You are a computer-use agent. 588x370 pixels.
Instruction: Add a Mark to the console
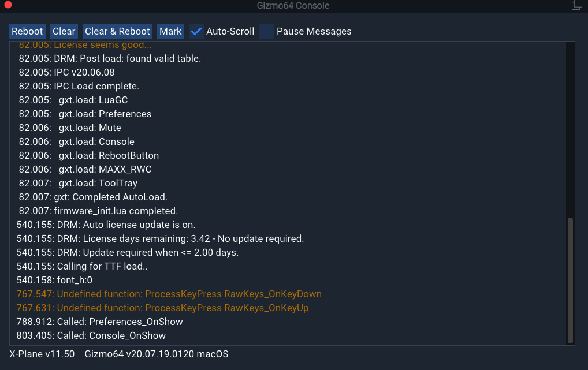click(170, 31)
